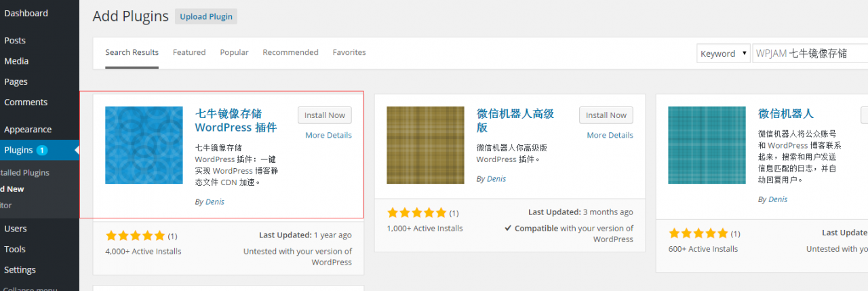The width and height of the screenshot is (868, 291).
Task: Open the Recommended tab
Action: point(290,52)
